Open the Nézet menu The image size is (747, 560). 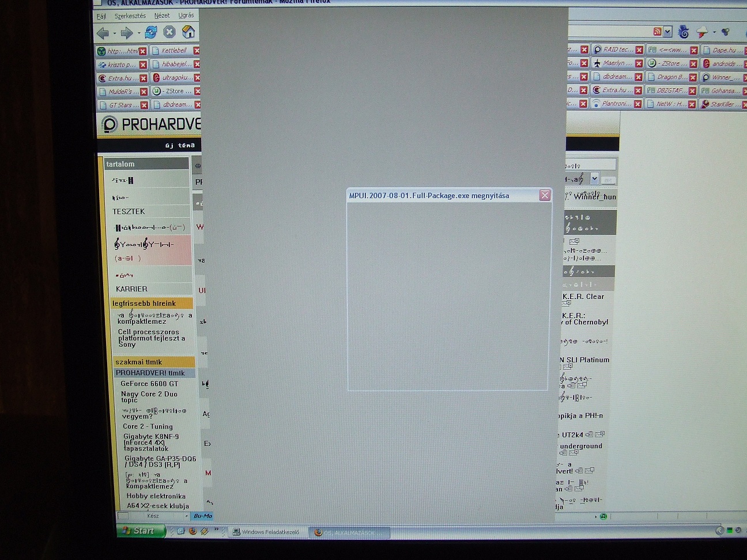click(x=162, y=16)
